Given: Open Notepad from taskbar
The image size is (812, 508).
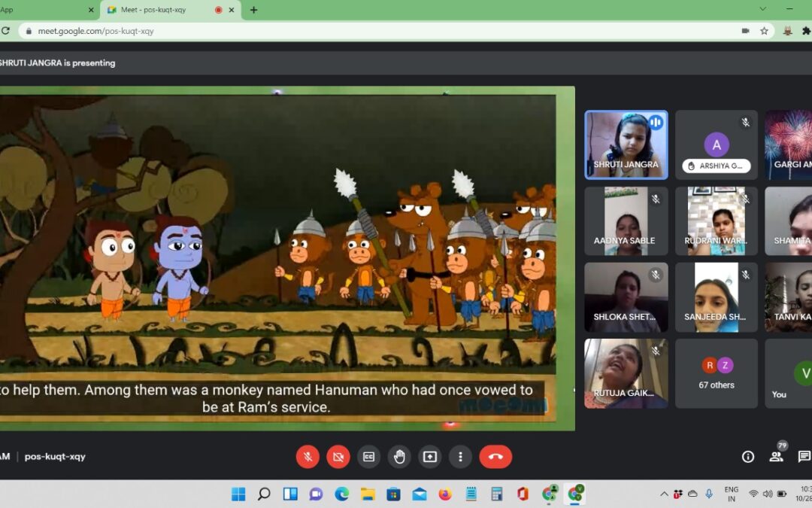Looking at the screenshot, I should 471,494.
